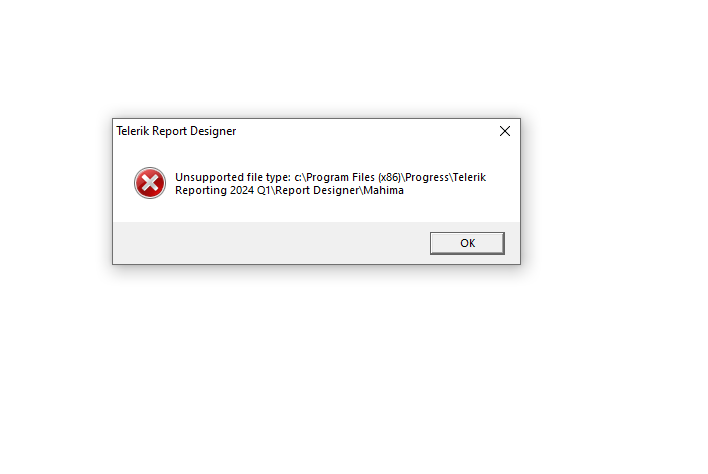The image size is (708, 474).
Task: Click "Program Files" in the error path
Action: [340, 177]
